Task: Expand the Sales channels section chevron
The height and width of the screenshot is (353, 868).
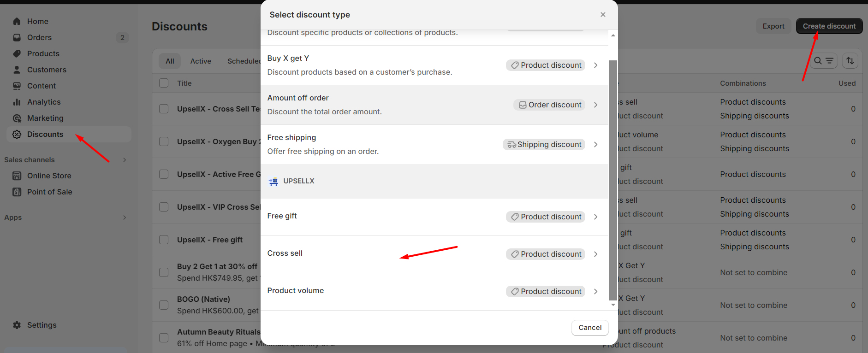Action: (x=125, y=160)
